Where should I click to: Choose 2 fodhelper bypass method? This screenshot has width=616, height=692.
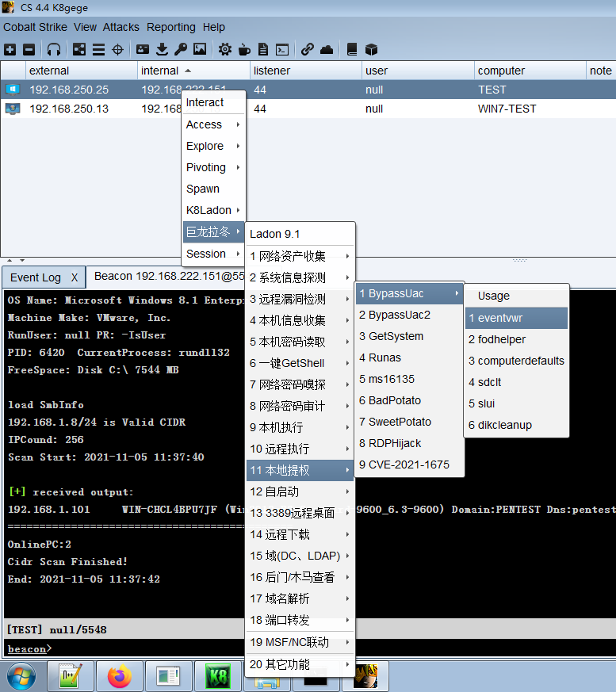(516, 339)
